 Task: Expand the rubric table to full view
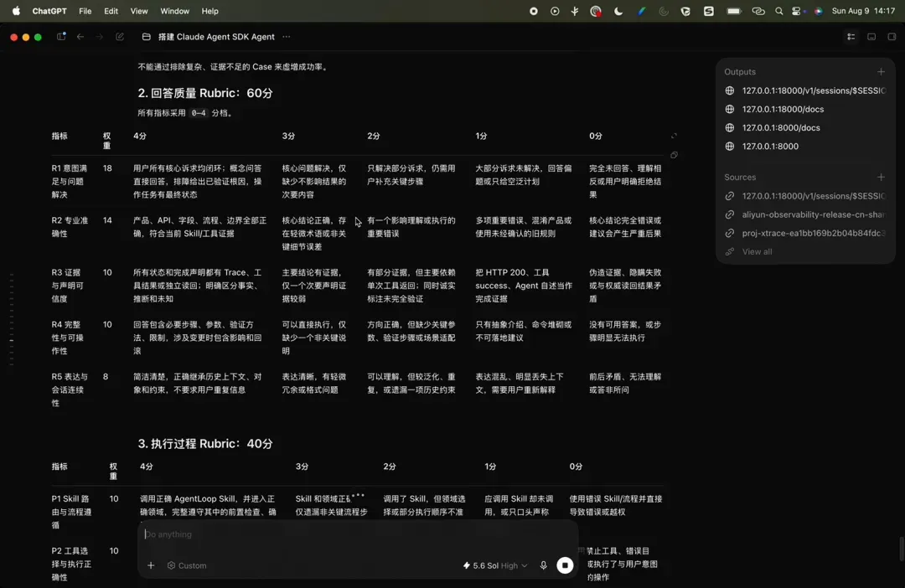674,137
